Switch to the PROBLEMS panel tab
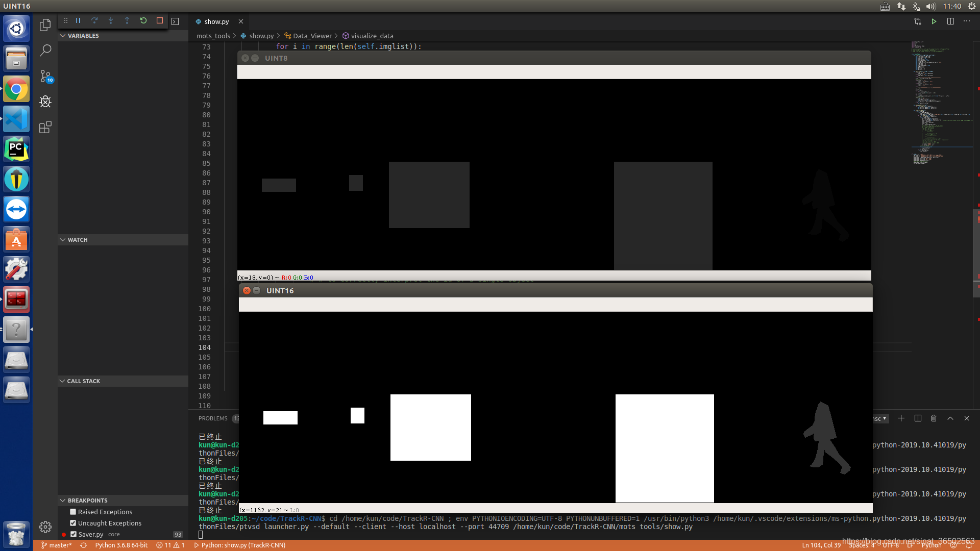Image resolution: width=980 pixels, height=551 pixels. point(213,418)
